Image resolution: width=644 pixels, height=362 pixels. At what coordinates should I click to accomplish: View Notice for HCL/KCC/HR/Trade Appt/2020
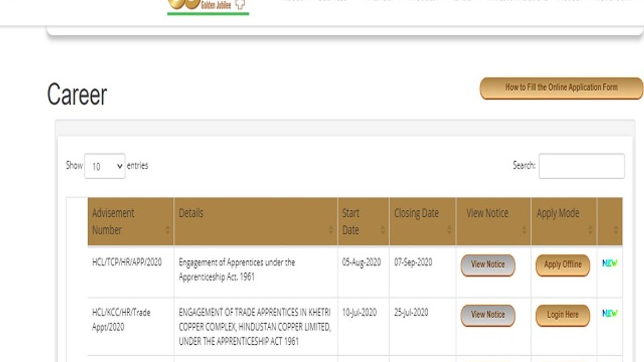[x=488, y=315]
